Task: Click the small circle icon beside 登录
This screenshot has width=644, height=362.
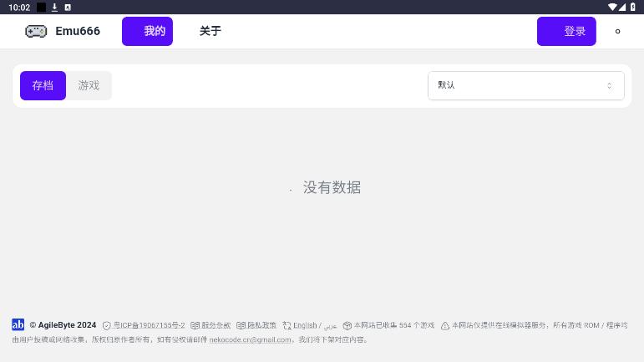Action: tap(617, 32)
